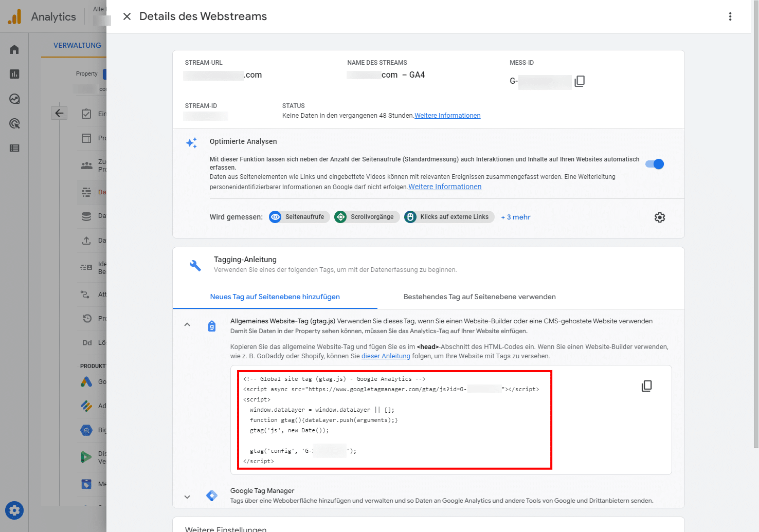Click the Dd data deletion requests icon
Image resolution: width=759 pixels, height=532 pixels.
coord(87,342)
